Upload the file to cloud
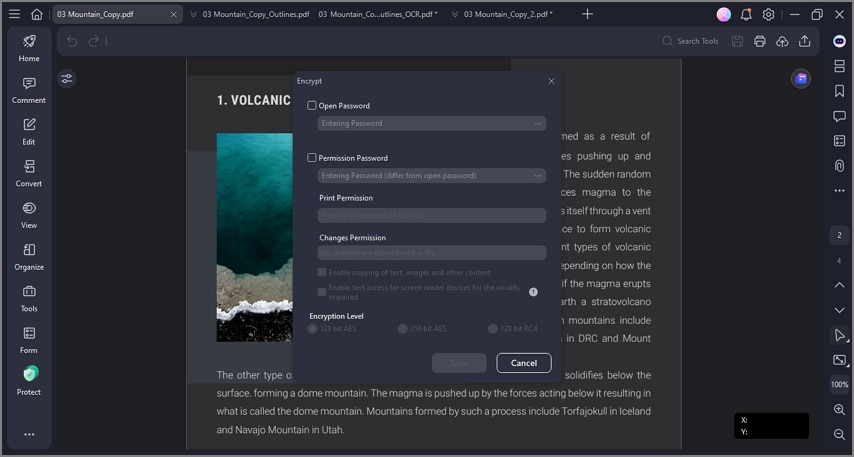Screen dimensions: 854x457 [x=782, y=41]
